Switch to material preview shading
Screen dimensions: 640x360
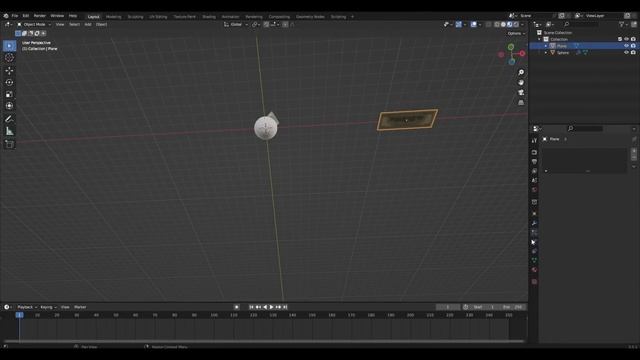click(x=509, y=24)
